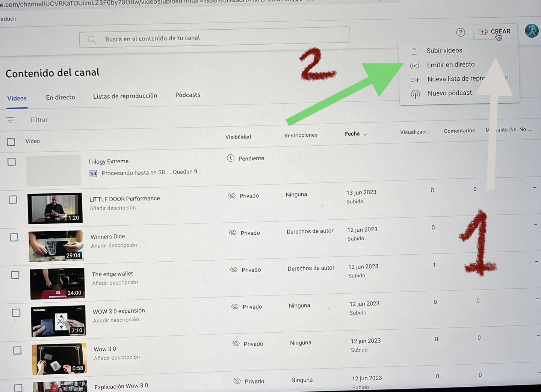The height and width of the screenshot is (392, 541).
Task: Go to the Listas de reproducción tab
Action: pos(125,96)
